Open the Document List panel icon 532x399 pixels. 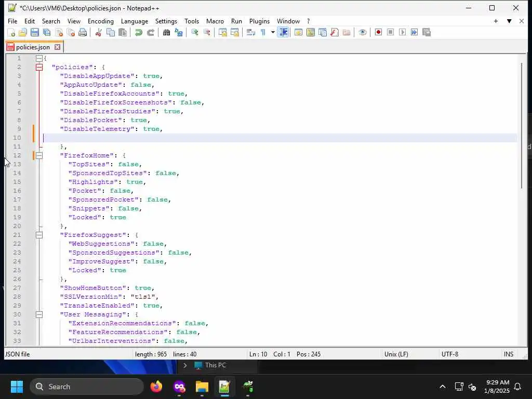(x=323, y=32)
